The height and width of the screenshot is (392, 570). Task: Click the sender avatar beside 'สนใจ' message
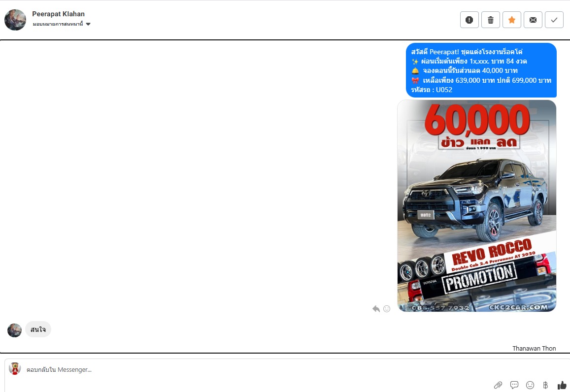click(x=15, y=330)
